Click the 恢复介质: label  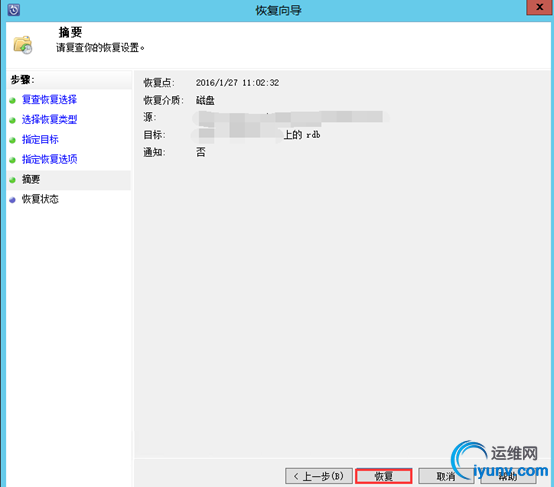click(x=163, y=100)
